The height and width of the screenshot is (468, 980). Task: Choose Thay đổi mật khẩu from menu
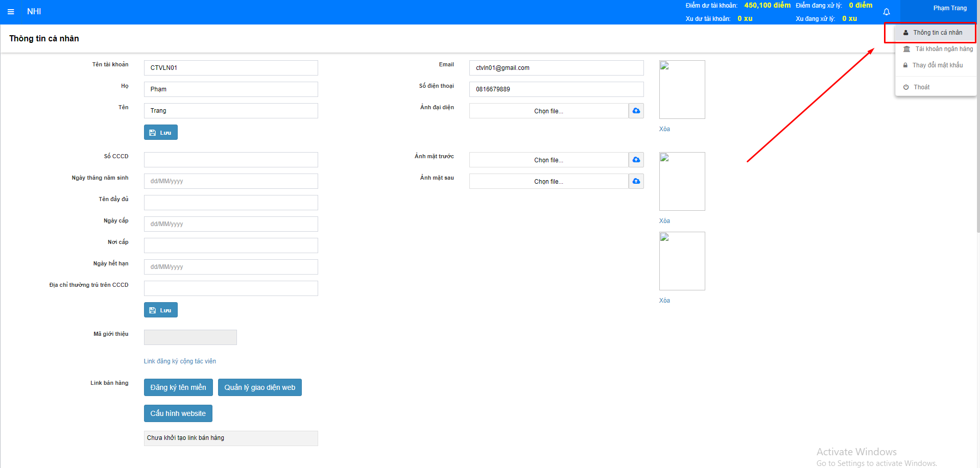[937, 65]
